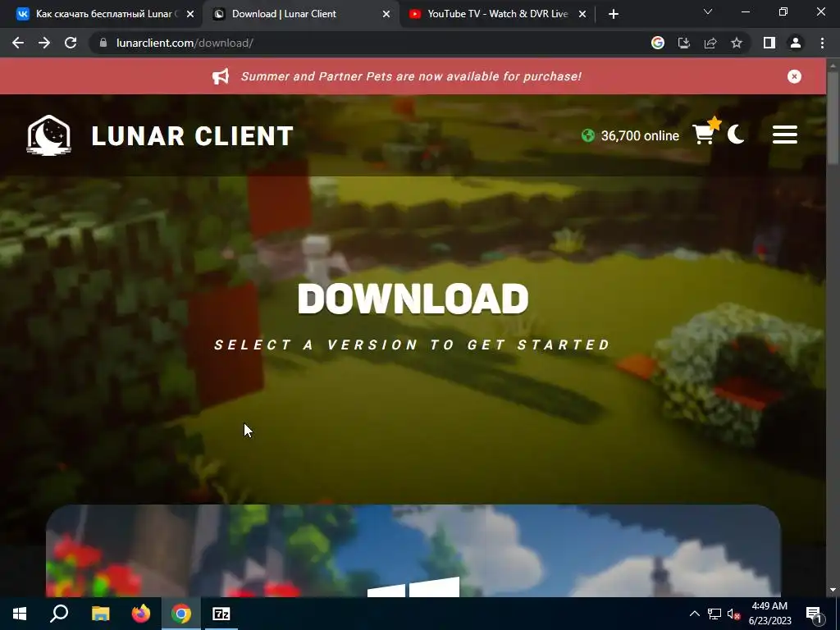Open the notification center
Viewport: 840px width, 630px height.
coord(815,614)
